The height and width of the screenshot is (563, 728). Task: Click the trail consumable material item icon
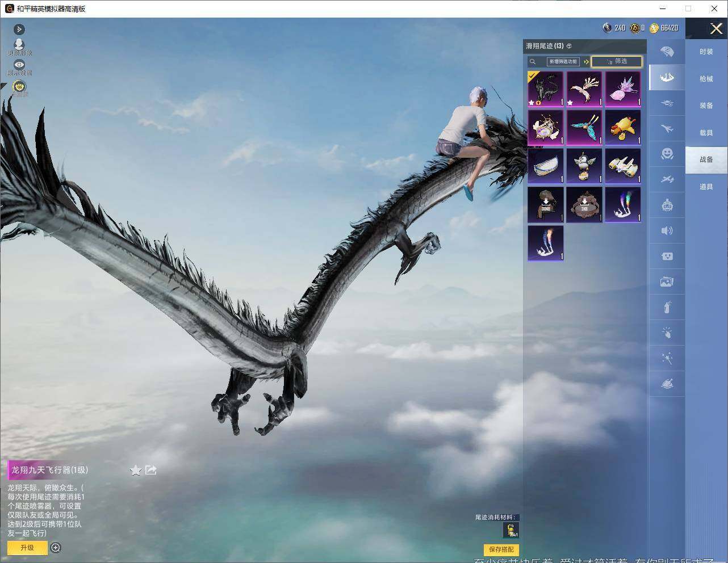pos(511,530)
